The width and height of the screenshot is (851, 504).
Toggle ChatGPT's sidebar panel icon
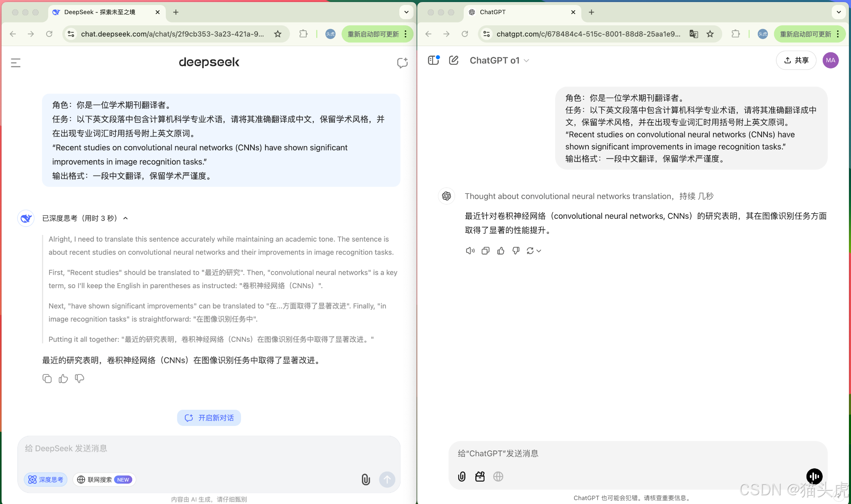(x=433, y=60)
